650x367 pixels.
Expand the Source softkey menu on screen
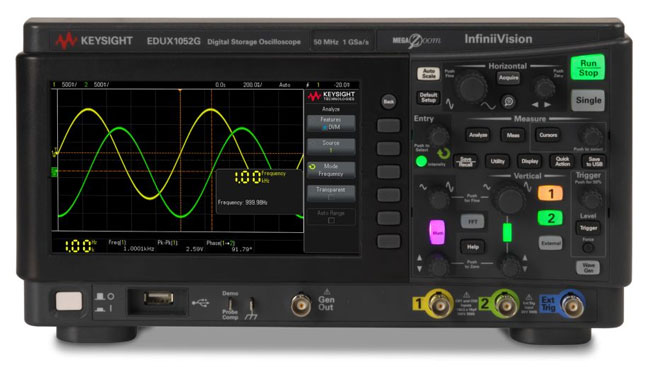(x=331, y=146)
